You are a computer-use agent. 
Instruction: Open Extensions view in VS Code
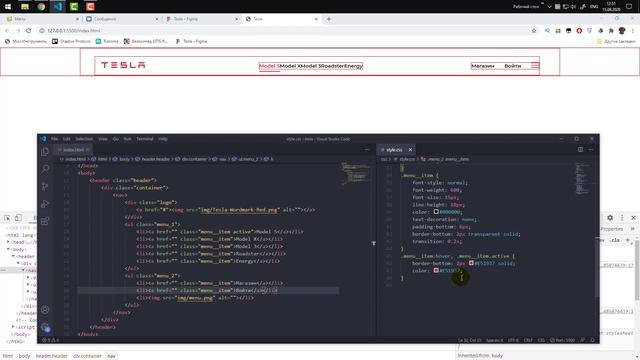[45, 221]
